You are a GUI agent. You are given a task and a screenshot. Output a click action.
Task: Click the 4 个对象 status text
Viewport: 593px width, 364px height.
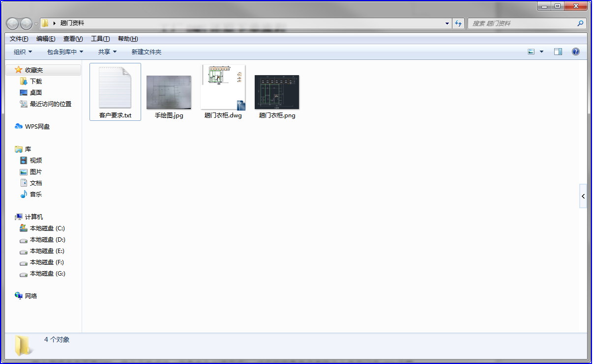click(57, 339)
